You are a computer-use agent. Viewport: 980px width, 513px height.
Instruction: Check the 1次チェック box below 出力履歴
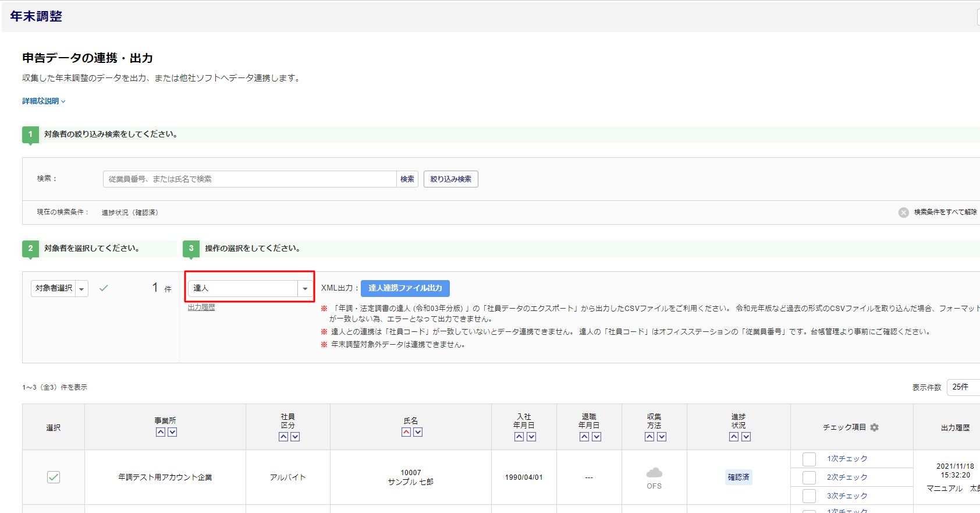809,459
